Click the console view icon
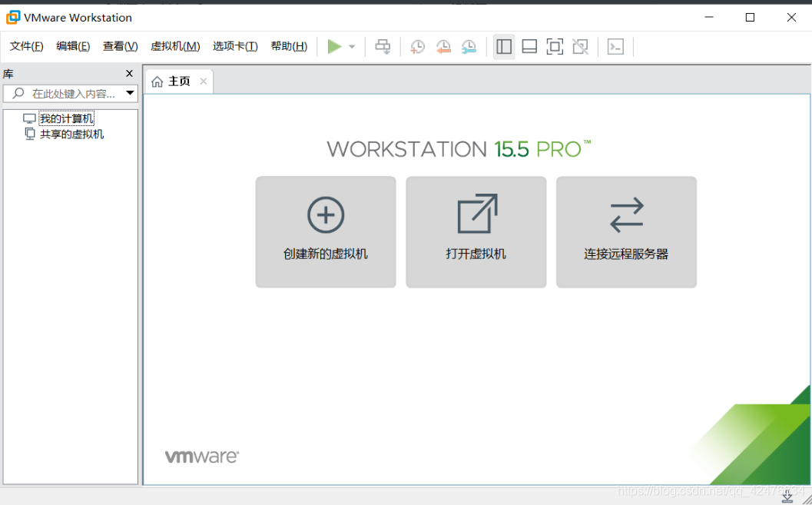This screenshot has height=505, width=812. [x=615, y=47]
